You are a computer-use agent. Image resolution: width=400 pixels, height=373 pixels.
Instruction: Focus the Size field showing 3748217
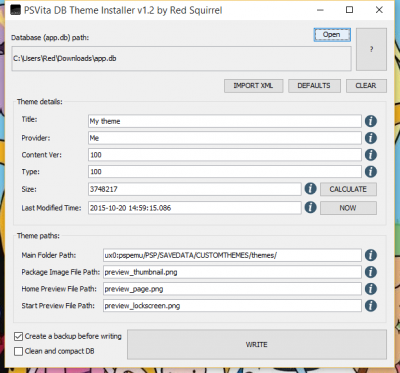click(195, 189)
